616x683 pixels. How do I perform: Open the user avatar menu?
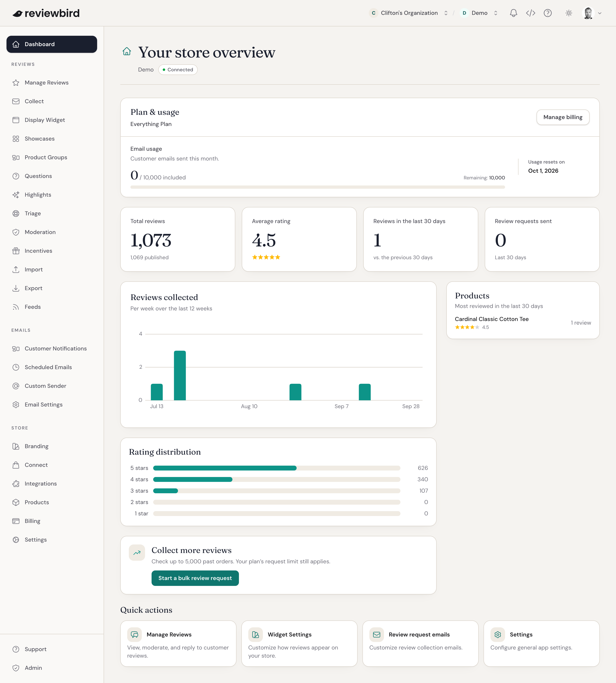pos(592,13)
